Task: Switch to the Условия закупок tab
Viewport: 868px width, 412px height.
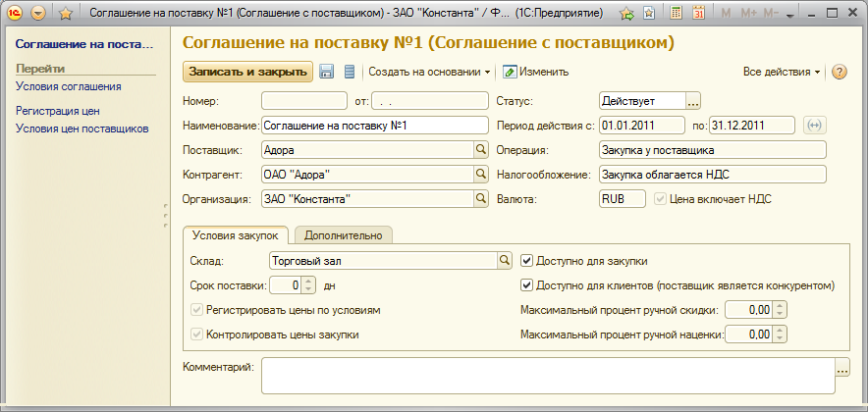Action: (236, 235)
